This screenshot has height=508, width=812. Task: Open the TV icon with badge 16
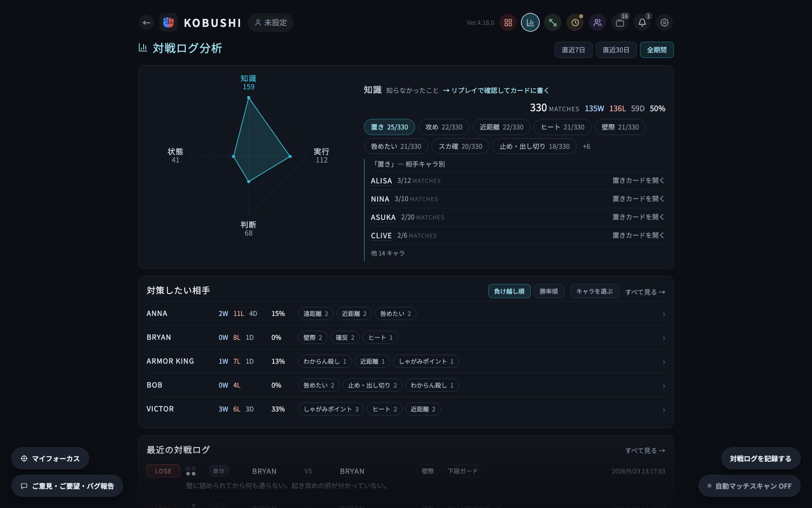tap(620, 22)
